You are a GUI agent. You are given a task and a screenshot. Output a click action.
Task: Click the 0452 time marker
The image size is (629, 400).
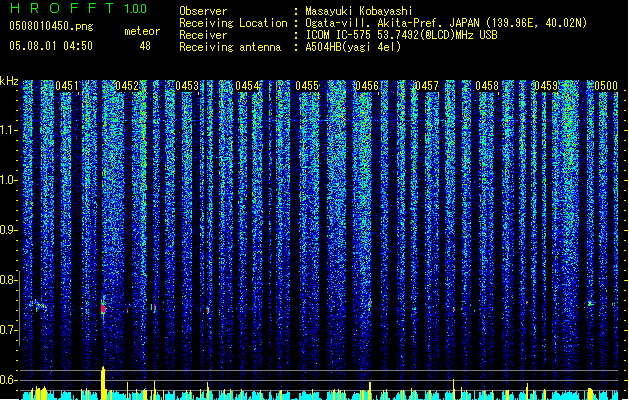point(127,86)
